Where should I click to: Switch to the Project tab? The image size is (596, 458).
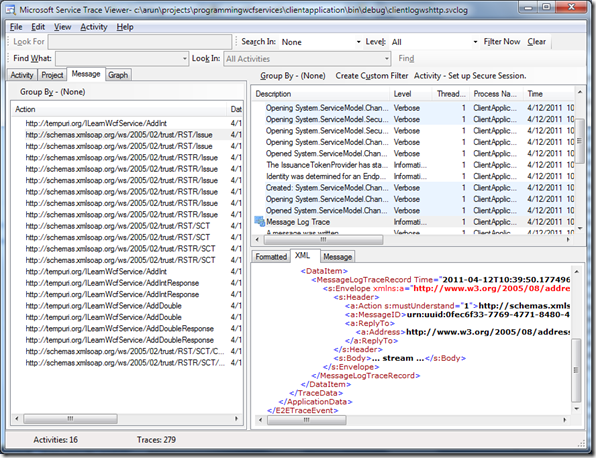point(52,75)
